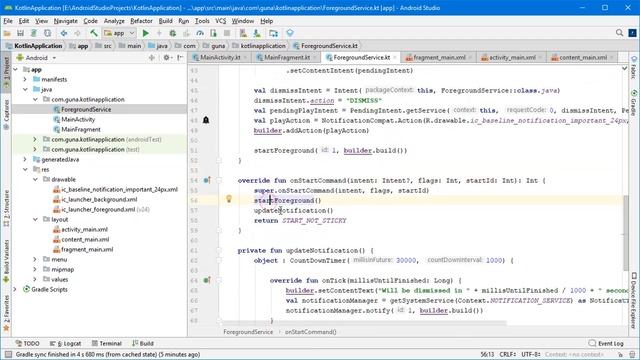Viewport: 640px width, 360px height.
Task: Click the Stop square icon in toolbar
Action: point(227,33)
